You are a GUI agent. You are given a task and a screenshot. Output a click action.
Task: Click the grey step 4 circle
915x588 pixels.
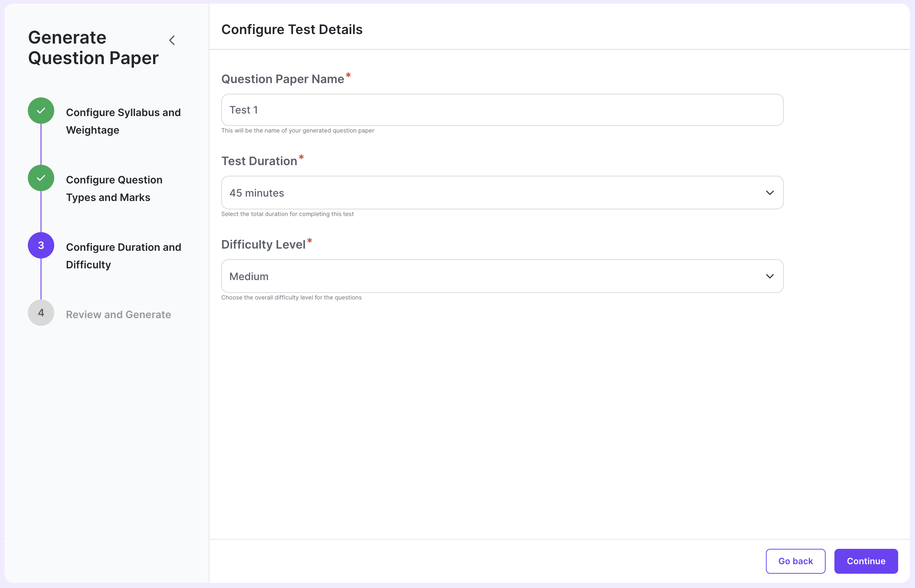(41, 312)
